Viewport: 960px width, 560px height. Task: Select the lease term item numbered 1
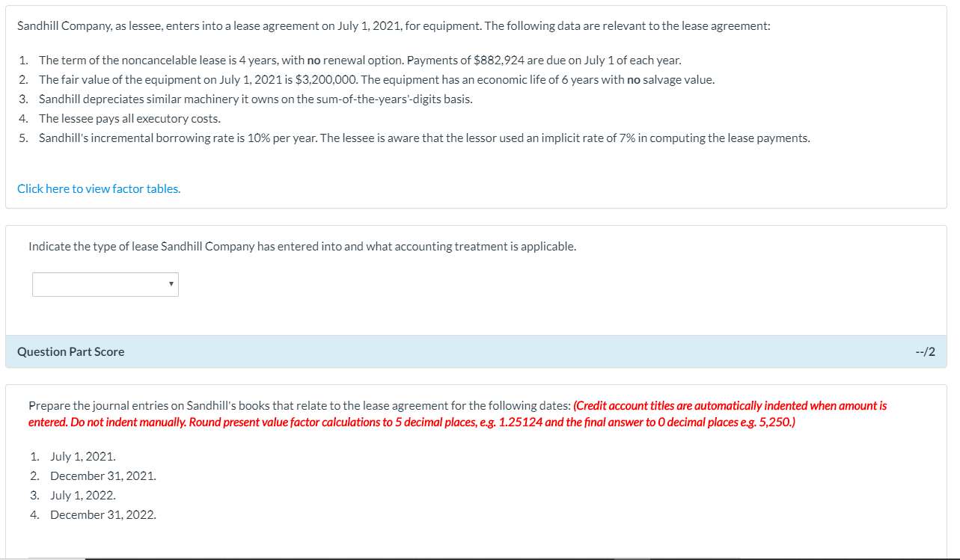pyautogui.click(x=360, y=60)
